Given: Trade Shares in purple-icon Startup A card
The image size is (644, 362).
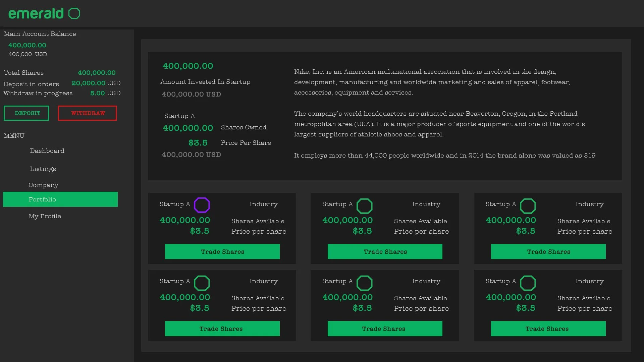Looking at the screenshot, I should tap(222, 252).
